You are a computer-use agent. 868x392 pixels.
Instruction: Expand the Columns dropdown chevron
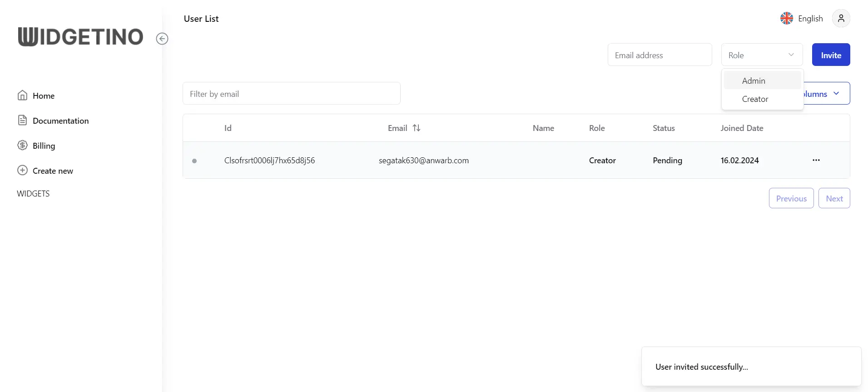click(x=836, y=94)
